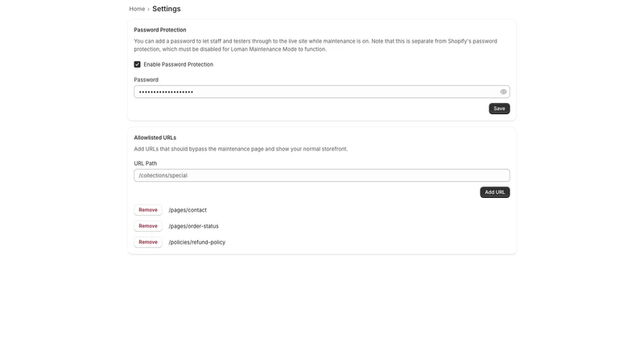Click into the Password field
Screen dimensions: 644x362
[321, 92]
